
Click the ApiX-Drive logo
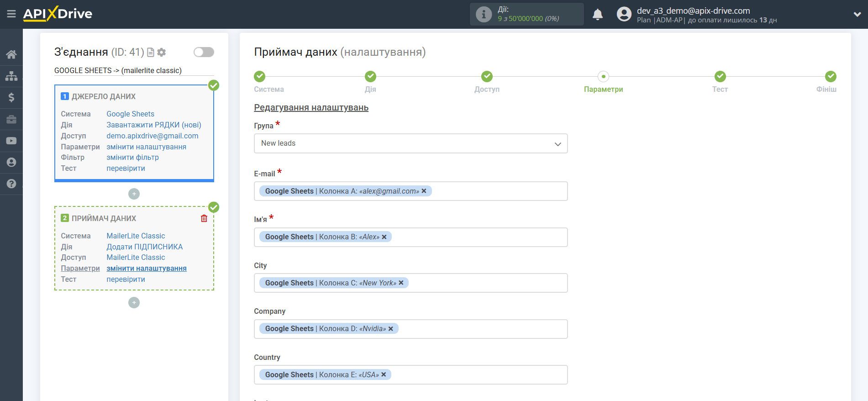tap(58, 14)
